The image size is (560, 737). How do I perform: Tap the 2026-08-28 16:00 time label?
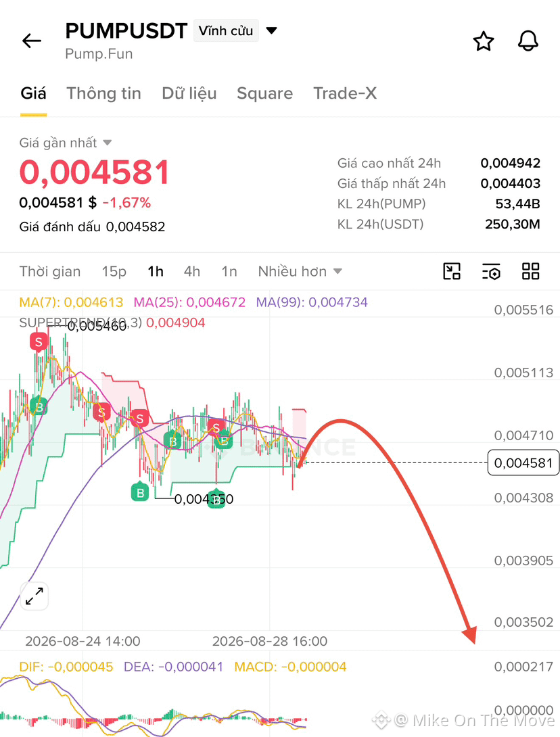pyautogui.click(x=269, y=641)
